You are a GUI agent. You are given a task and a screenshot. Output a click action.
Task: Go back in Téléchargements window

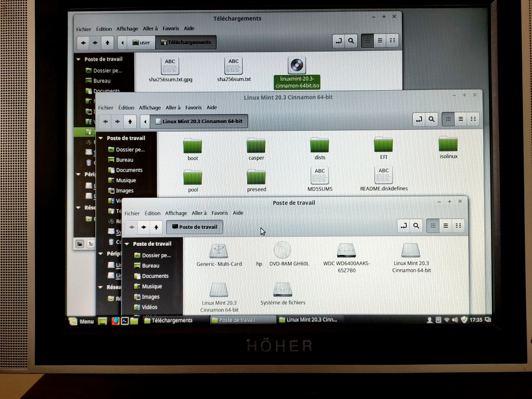click(83, 43)
